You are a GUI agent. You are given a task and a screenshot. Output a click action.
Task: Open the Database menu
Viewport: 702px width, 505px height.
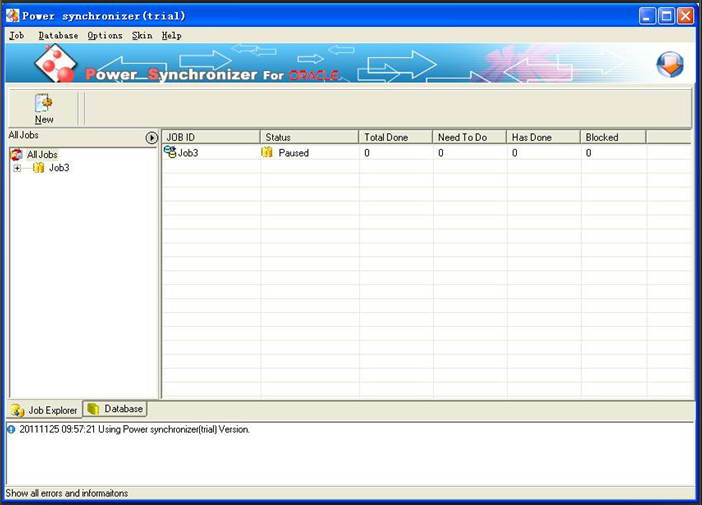pos(58,35)
